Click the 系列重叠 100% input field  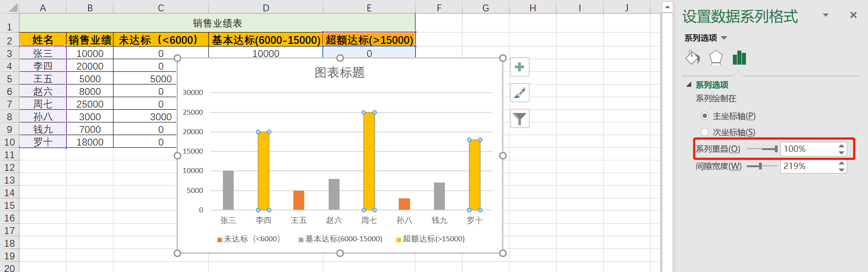tap(808, 149)
